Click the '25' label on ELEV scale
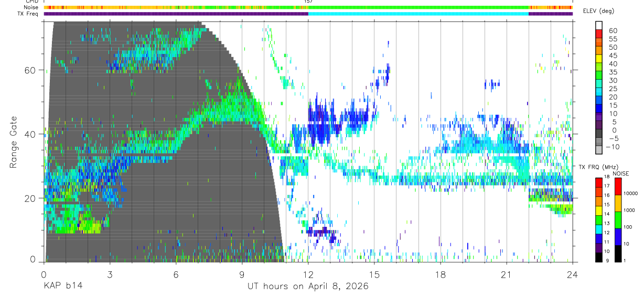 click(x=612, y=89)
